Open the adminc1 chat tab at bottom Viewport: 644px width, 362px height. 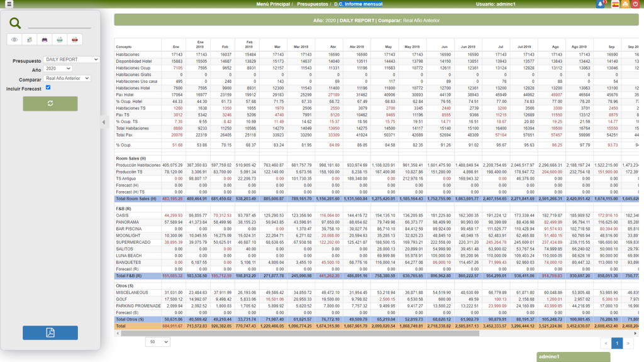point(573,357)
